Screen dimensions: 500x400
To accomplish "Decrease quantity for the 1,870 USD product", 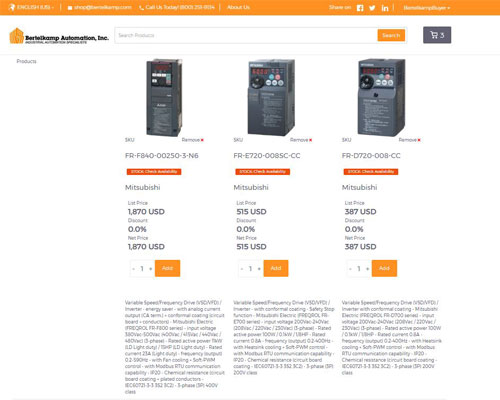I will point(134,269).
